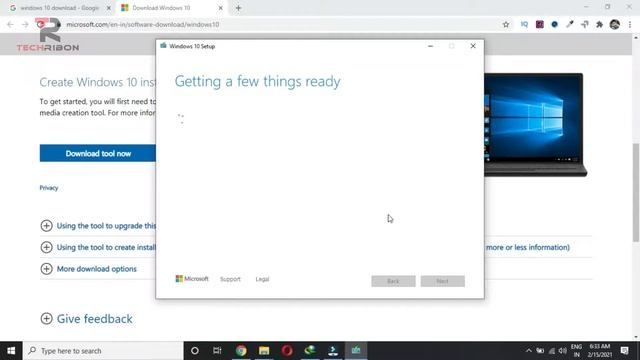Expand Using the tool to upgrade this PC
The height and width of the screenshot is (360, 640).
(98, 226)
